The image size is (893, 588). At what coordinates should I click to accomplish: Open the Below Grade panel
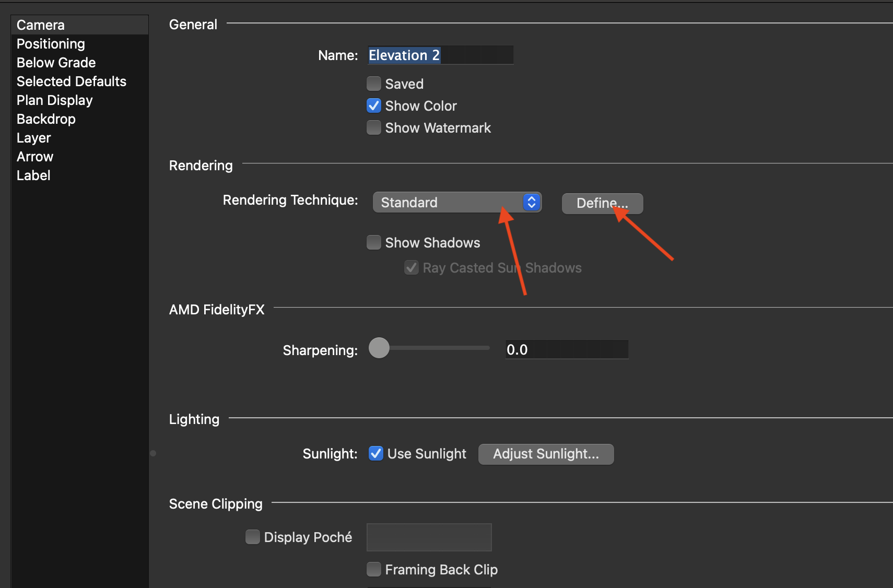[80, 63]
